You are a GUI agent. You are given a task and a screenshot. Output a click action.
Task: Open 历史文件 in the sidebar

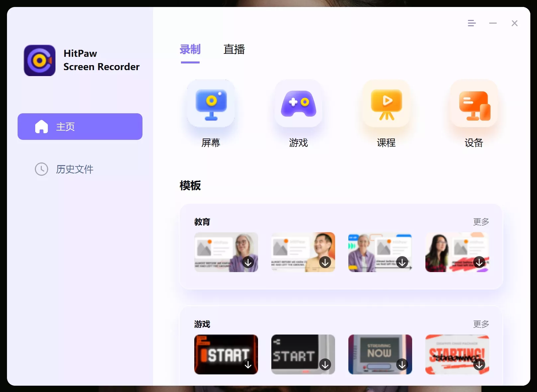pyautogui.click(x=74, y=169)
